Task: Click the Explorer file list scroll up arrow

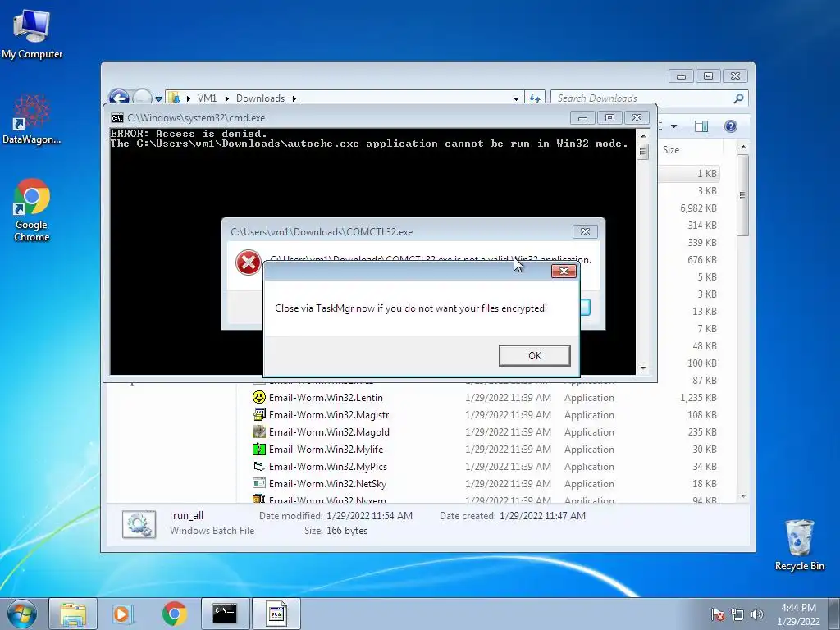Action: coord(742,147)
